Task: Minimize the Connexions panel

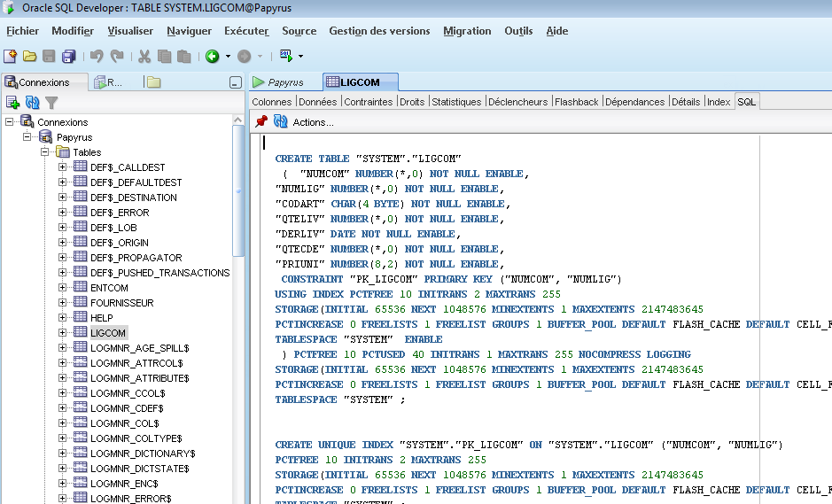Action: point(235,82)
